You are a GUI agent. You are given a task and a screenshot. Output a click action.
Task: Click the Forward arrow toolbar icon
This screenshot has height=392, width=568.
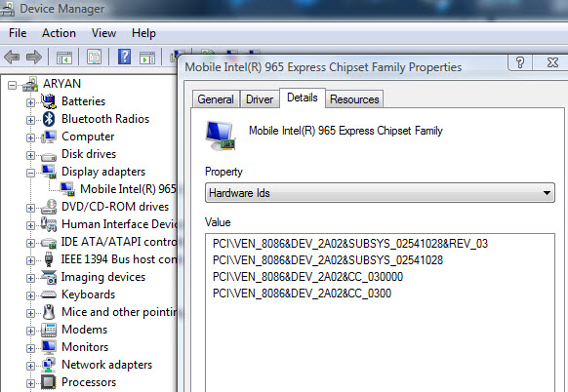coord(34,58)
